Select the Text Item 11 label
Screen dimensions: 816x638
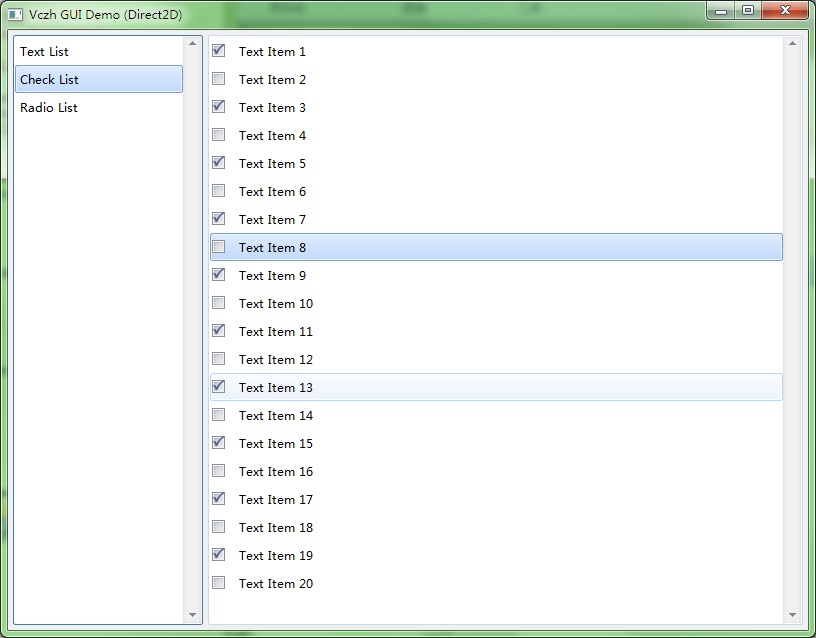[x=276, y=332]
